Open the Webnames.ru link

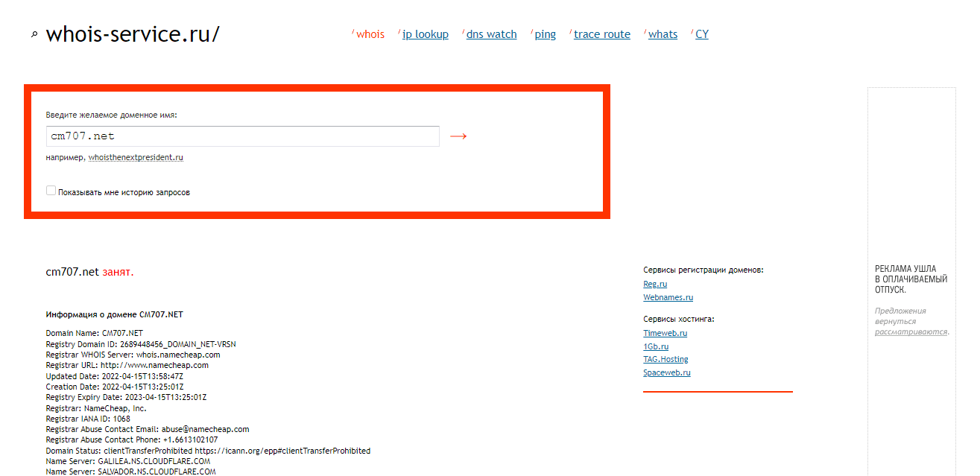tap(668, 298)
